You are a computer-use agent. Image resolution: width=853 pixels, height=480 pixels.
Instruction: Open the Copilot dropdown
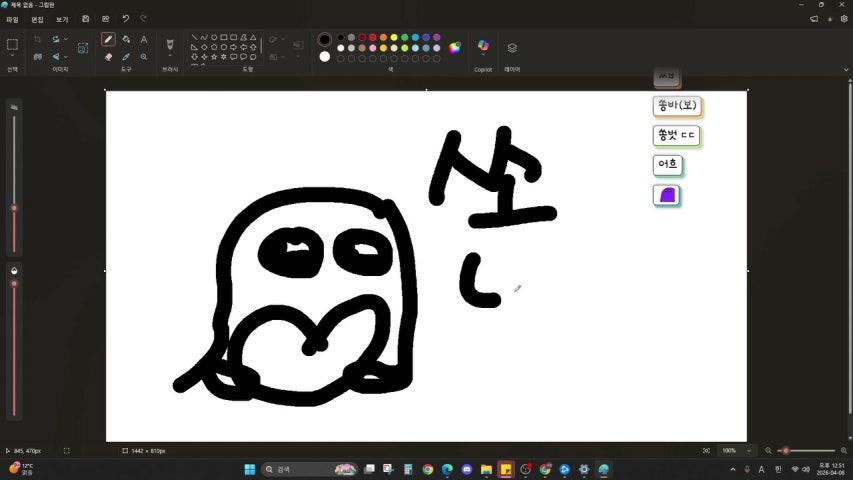tap(483, 56)
